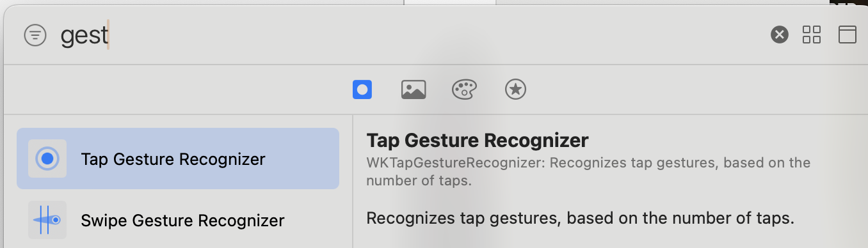The image size is (868, 248).
Task: Click empty space beside the library category icons
Action: 672,89
